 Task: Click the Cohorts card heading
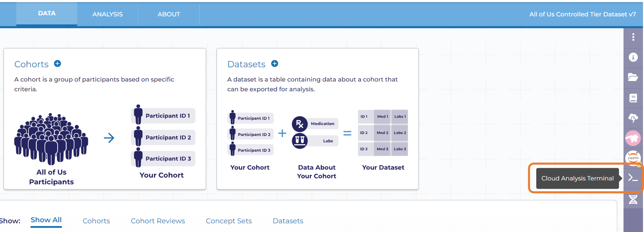31,64
